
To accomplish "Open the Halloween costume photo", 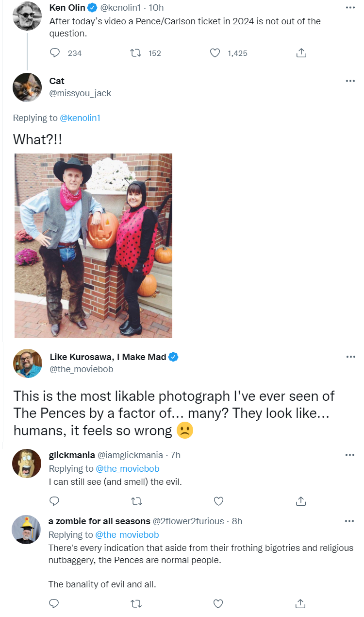I will click(93, 245).
